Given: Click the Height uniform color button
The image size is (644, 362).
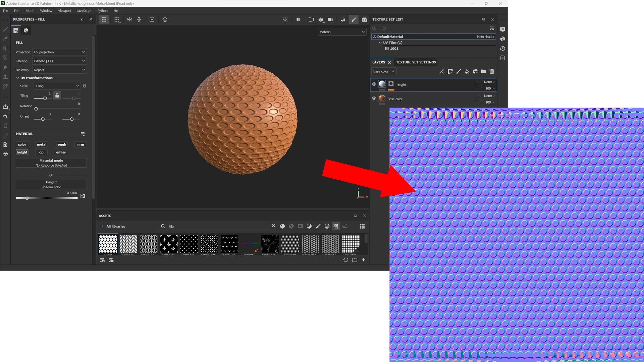Looking at the screenshot, I should 51,185.
